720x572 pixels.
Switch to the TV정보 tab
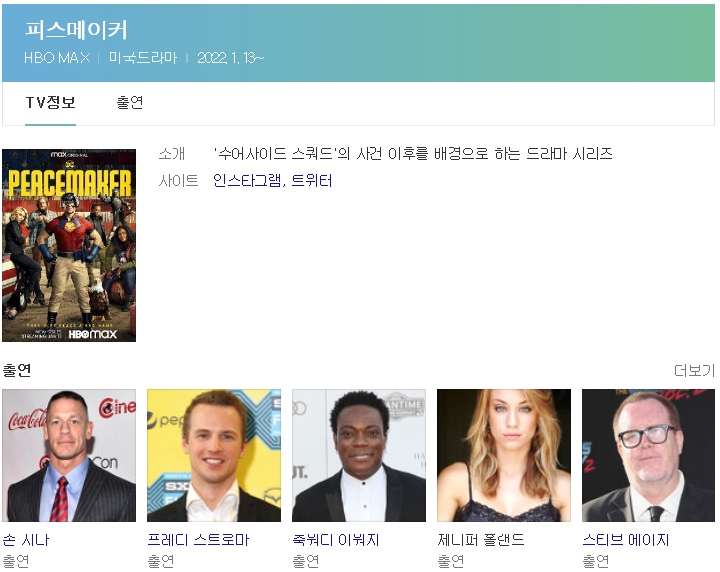click(50, 103)
